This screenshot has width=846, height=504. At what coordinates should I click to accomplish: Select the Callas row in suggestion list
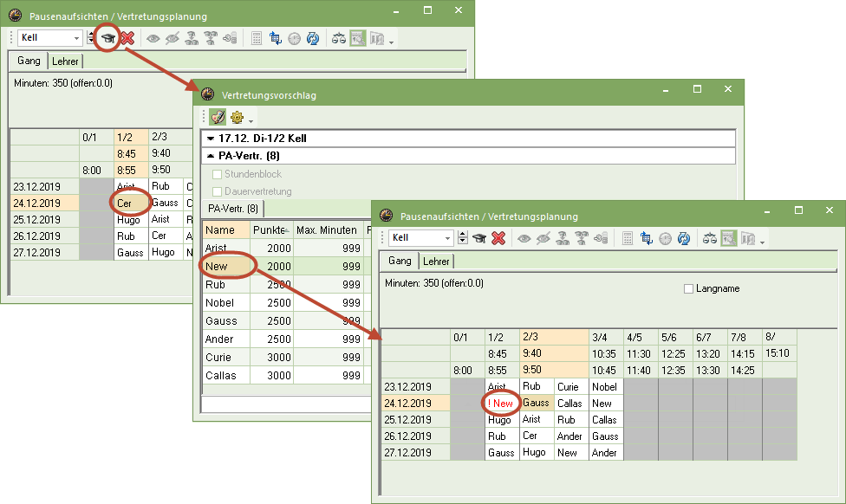287,376
